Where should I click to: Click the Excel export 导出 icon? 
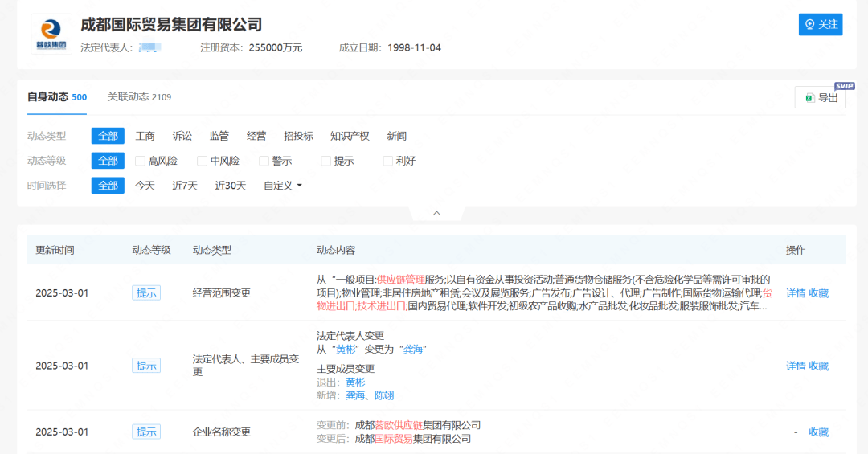[x=809, y=98]
